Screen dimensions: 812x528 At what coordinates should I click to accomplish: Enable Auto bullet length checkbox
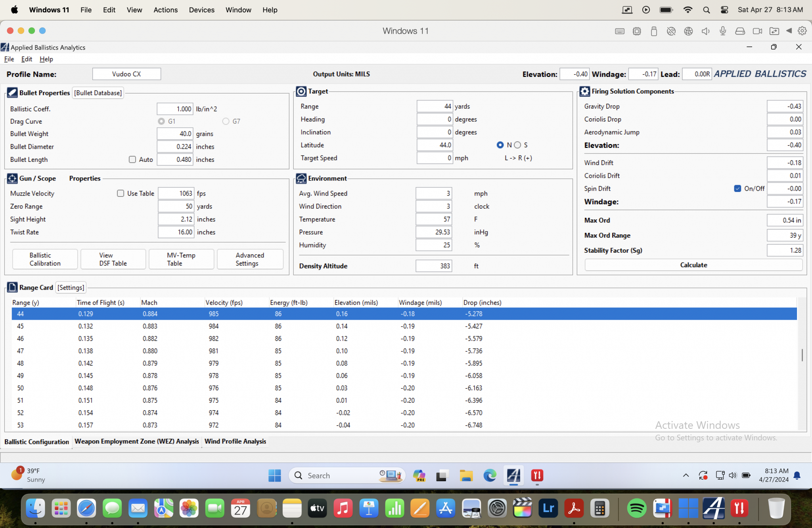tap(132, 159)
